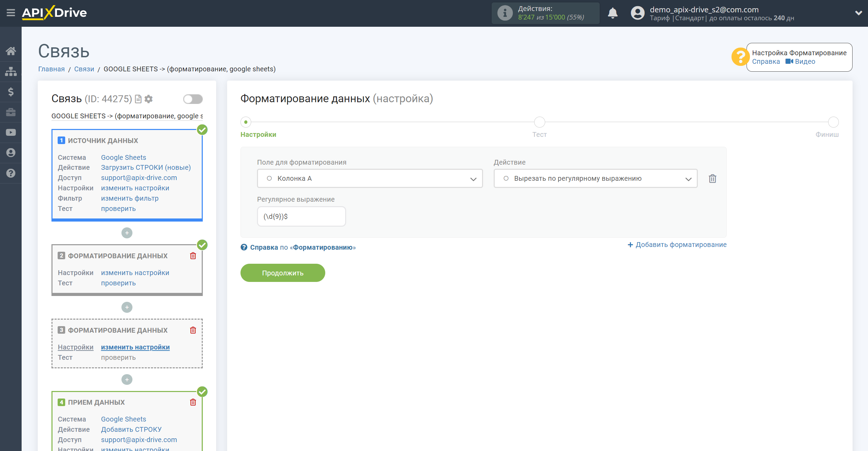
Task: Click in the Регулярное выражение input field
Action: 301,216
